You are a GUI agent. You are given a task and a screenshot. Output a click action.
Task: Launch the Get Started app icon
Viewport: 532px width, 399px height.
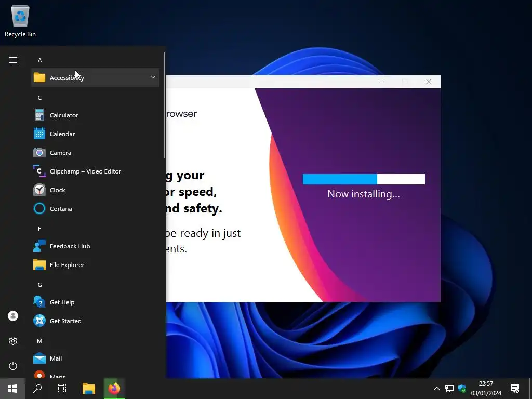(39, 321)
